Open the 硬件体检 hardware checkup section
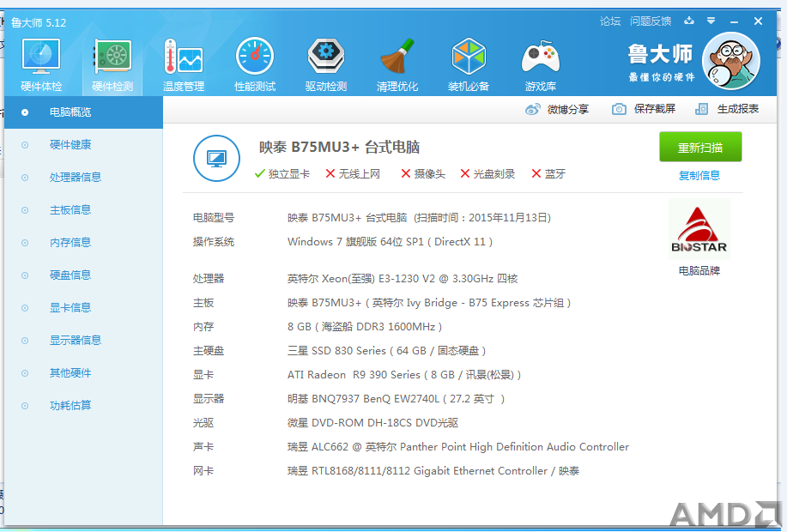787x532 pixels. pyautogui.click(x=41, y=64)
